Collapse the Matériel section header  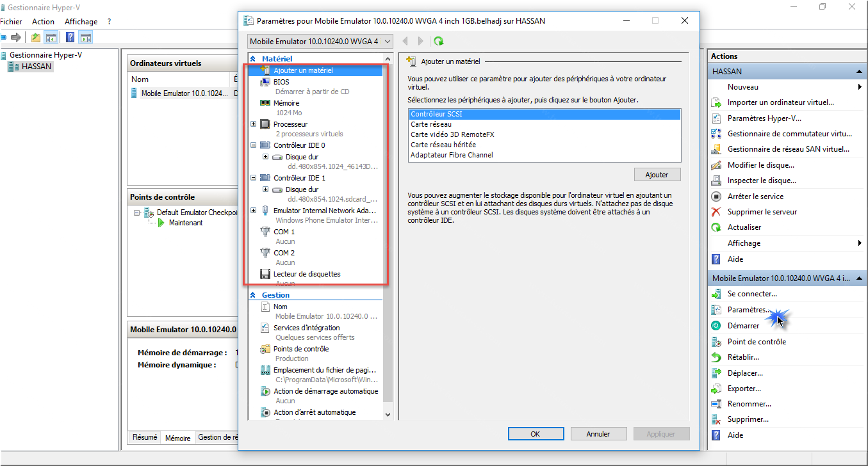(253, 58)
